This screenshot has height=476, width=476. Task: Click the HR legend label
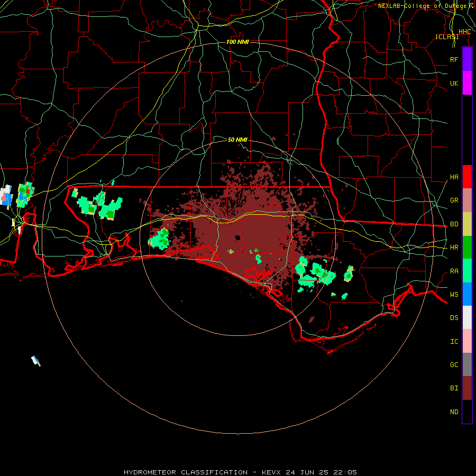454,248
